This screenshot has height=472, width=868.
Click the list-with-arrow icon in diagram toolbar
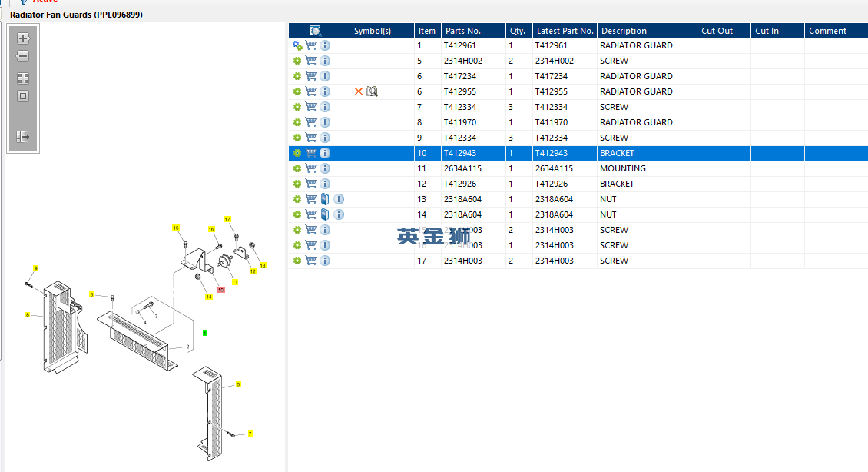(23, 137)
